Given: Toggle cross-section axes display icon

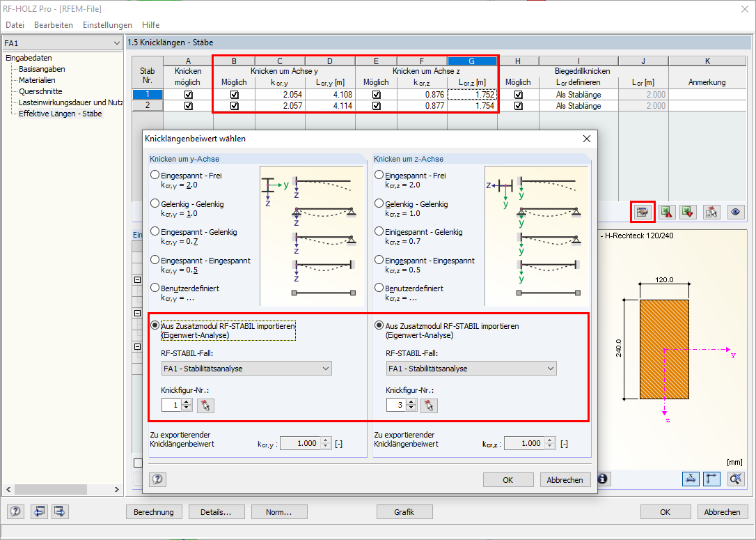Looking at the screenshot, I should pos(711,479).
